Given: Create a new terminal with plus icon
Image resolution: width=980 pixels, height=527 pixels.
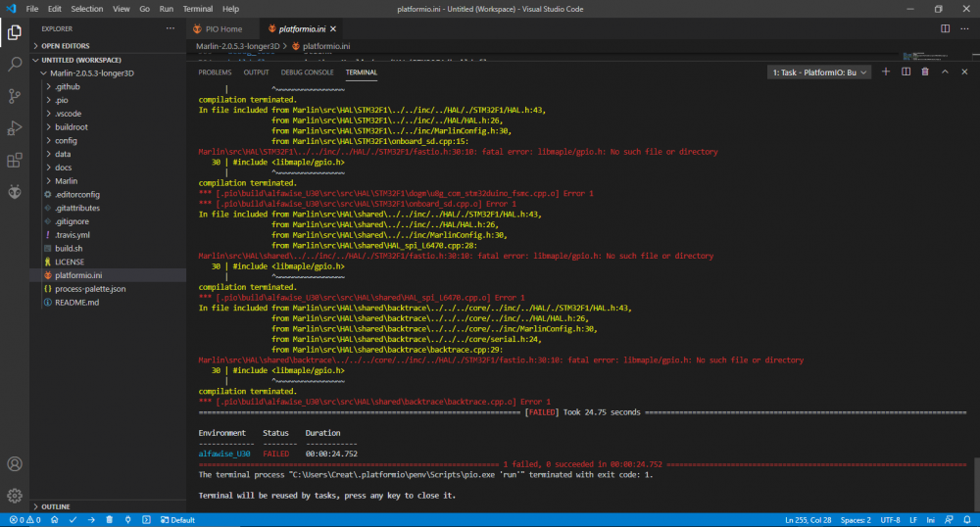Looking at the screenshot, I should point(886,72).
